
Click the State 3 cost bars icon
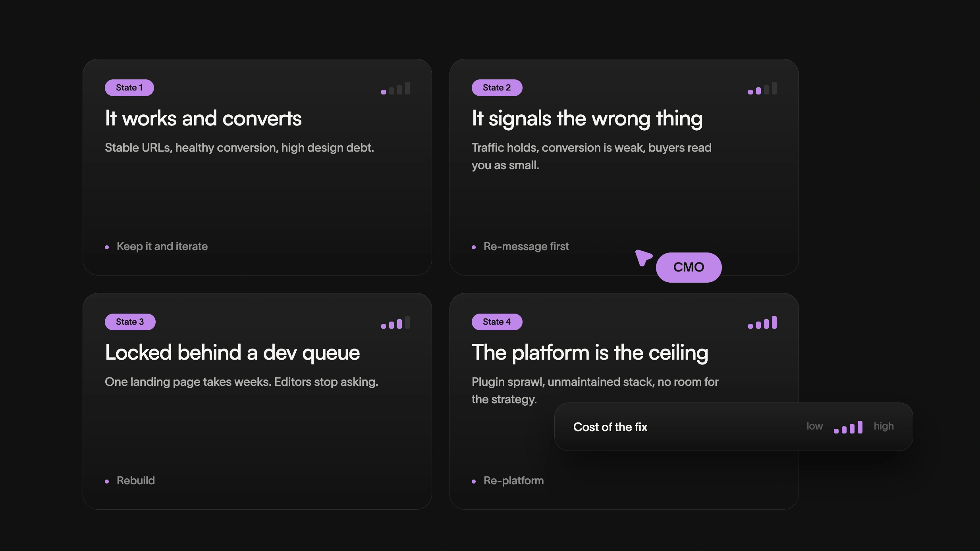pyautogui.click(x=395, y=322)
